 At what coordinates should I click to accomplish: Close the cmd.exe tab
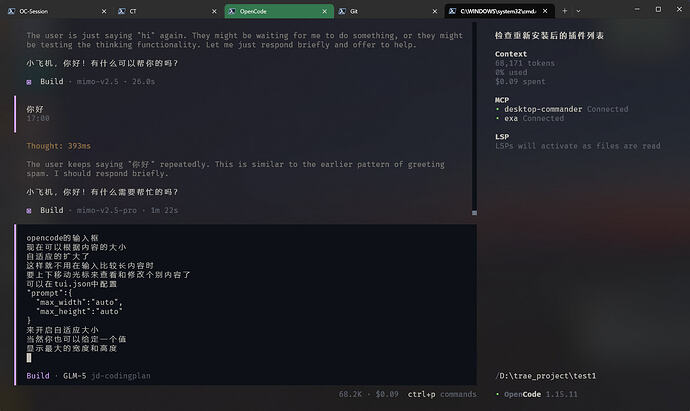pos(545,11)
